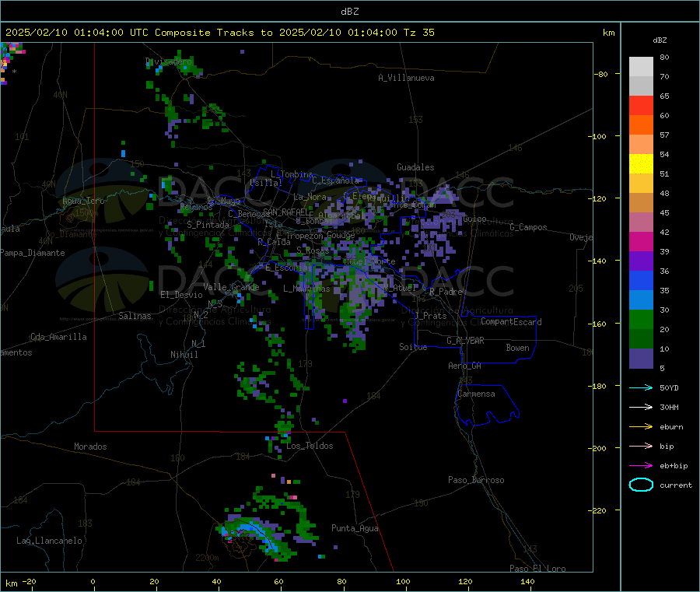Click the CompartEscard map label
The width and height of the screenshot is (700, 592).
pos(512,321)
